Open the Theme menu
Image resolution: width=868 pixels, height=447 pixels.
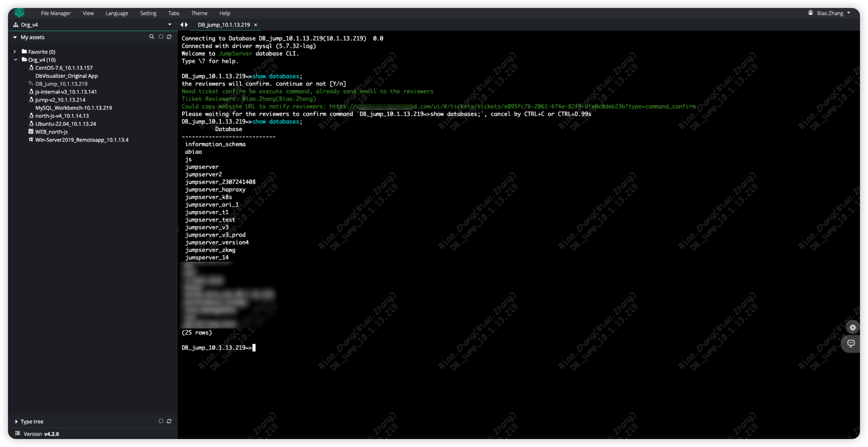click(x=199, y=13)
